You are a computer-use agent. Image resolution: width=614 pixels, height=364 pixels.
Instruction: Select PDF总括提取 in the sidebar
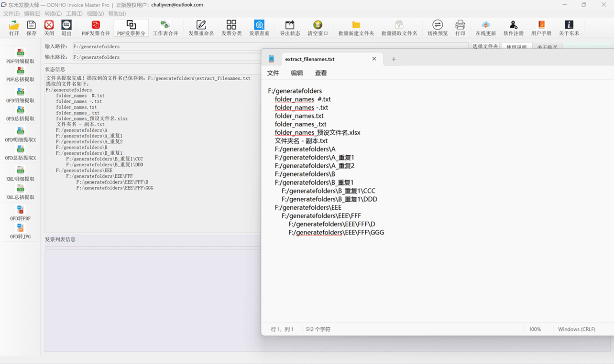[20, 75]
